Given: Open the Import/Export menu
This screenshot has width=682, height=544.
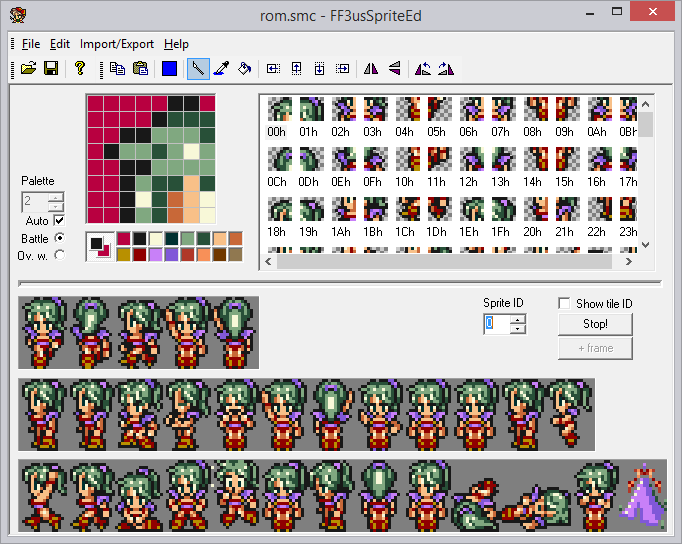Looking at the screenshot, I should tap(117, 44).
